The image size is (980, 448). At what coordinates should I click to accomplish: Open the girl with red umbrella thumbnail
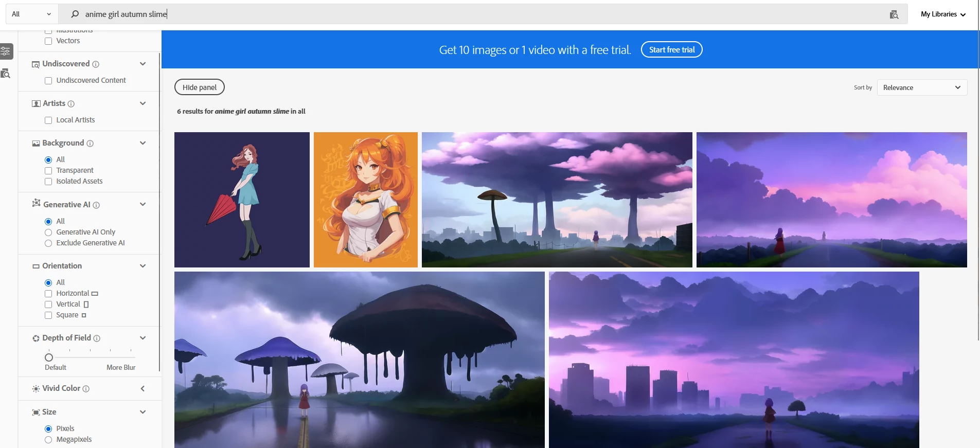242,200
